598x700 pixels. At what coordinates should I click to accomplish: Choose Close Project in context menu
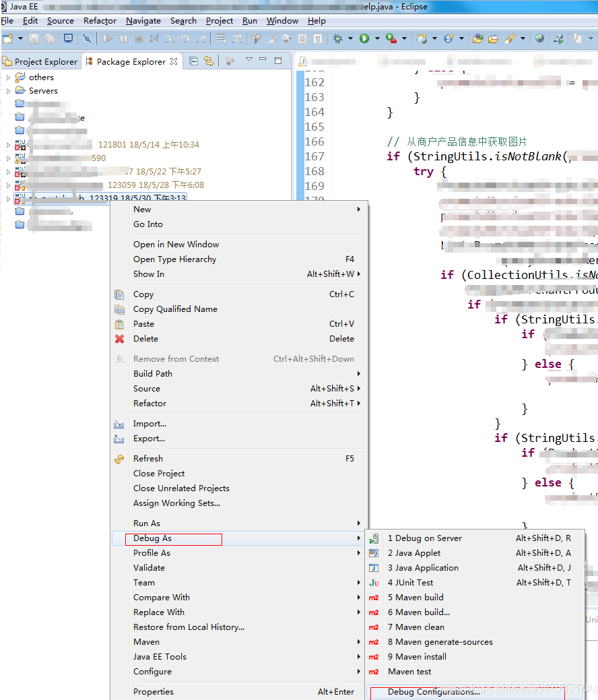pos(238,474)
